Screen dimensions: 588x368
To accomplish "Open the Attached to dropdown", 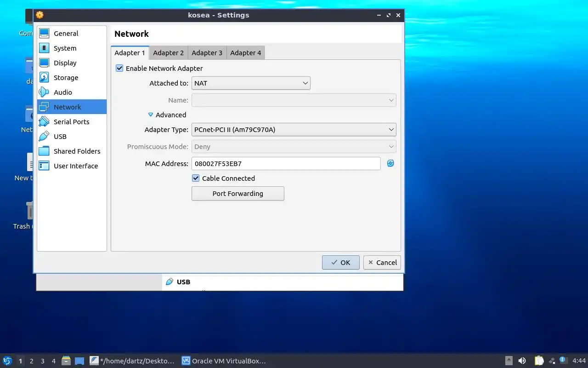I will 251,83.
